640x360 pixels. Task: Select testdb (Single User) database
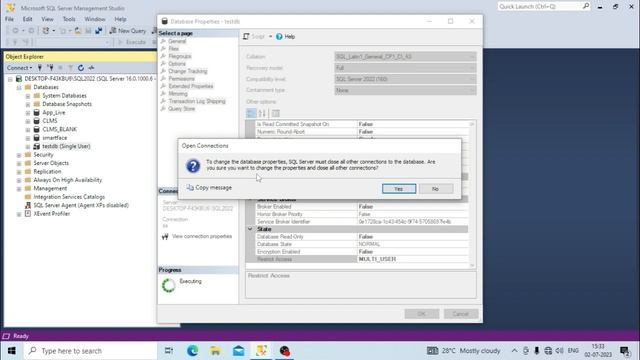click(66, 146)
